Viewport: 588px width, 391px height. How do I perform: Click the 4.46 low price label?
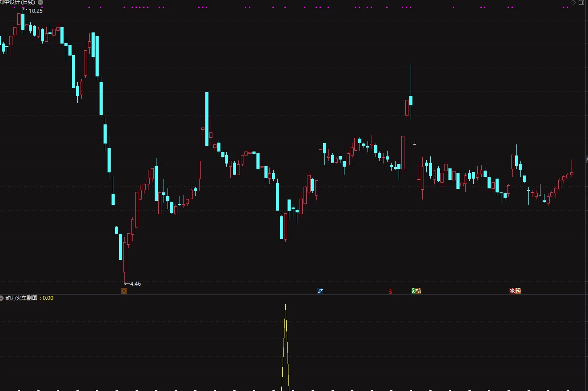[135, 283]
